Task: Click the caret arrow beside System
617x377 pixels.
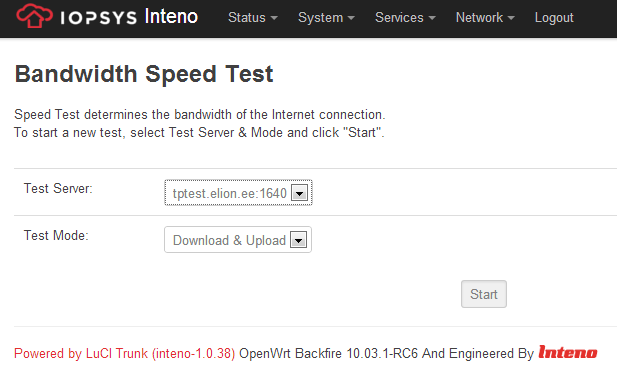Action: [x=351, y=18]
